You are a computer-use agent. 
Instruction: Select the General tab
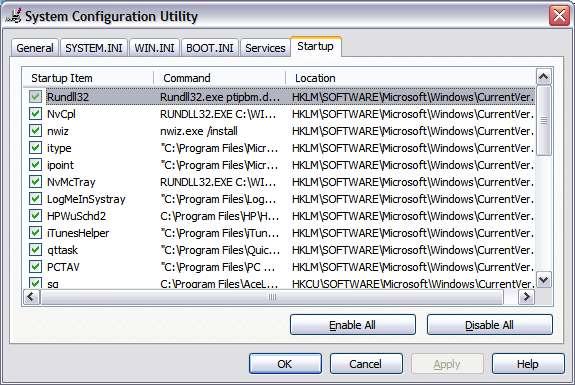pos(35,48)
